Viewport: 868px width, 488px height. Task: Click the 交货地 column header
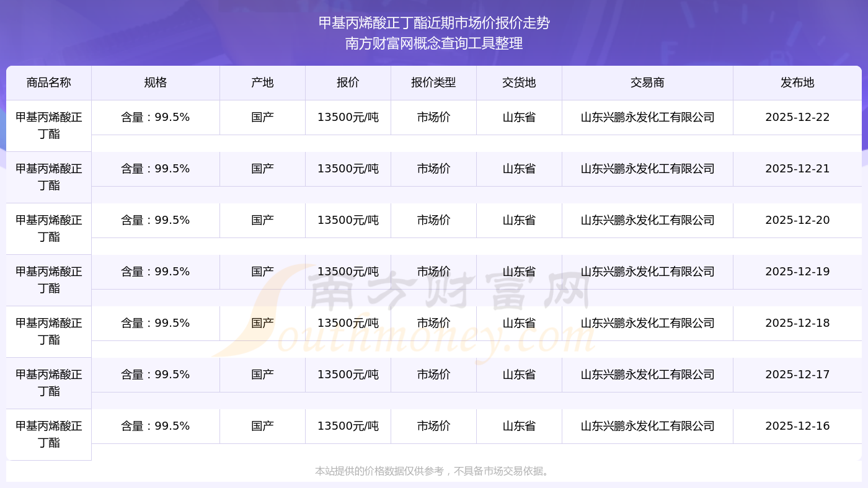520,82
